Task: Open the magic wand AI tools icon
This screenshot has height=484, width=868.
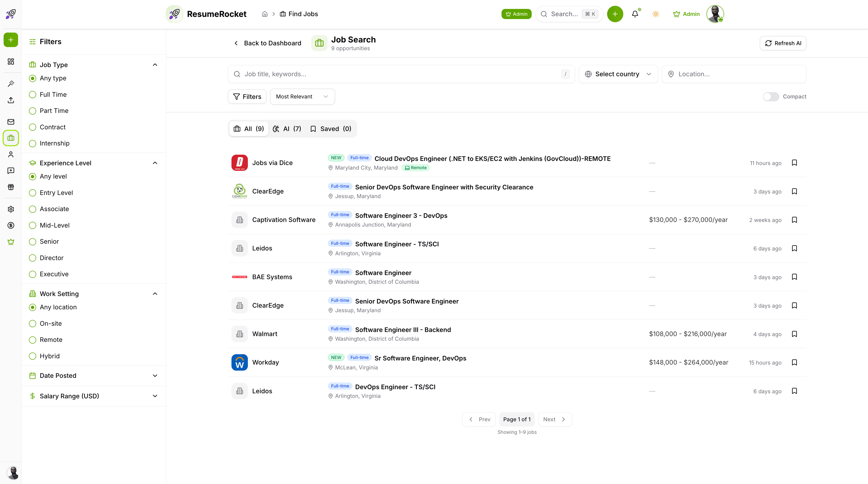Action: 11,83
